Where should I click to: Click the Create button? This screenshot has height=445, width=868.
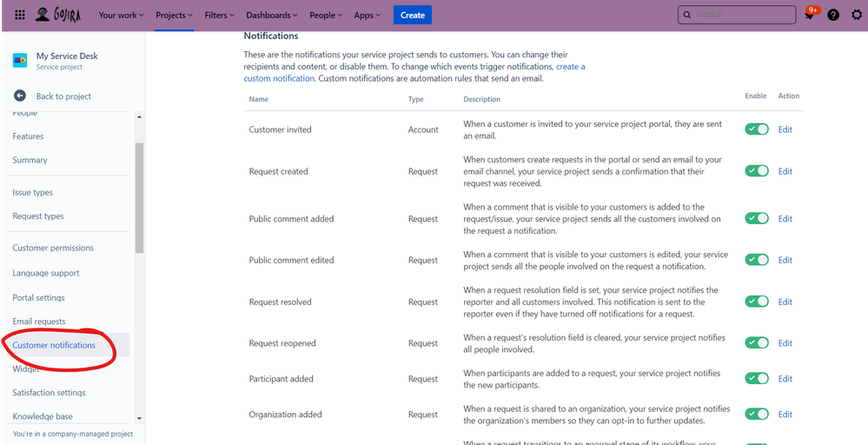[x=413, y=15]
